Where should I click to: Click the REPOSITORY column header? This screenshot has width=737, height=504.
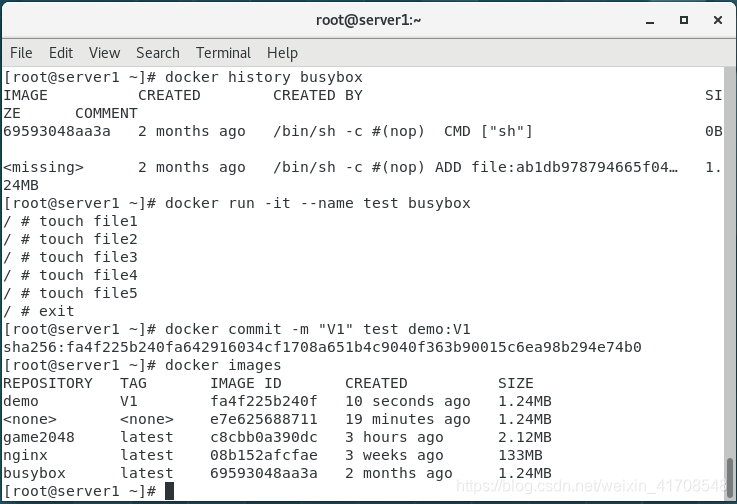48,383
